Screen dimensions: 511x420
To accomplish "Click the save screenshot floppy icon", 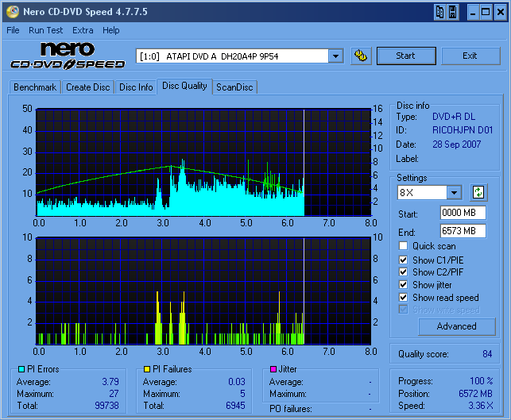I will [453, 13].
